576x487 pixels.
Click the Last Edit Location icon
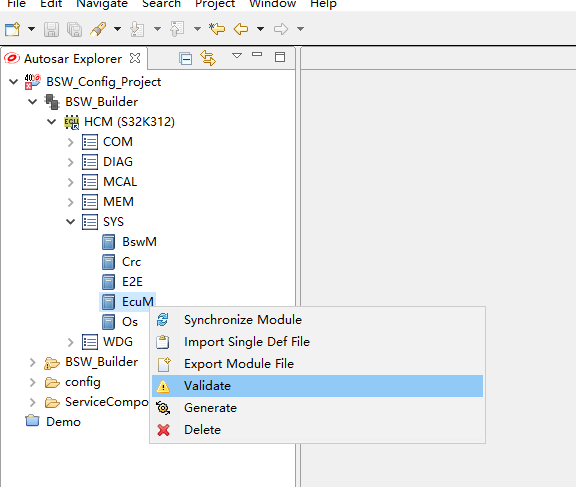[217, 29]
